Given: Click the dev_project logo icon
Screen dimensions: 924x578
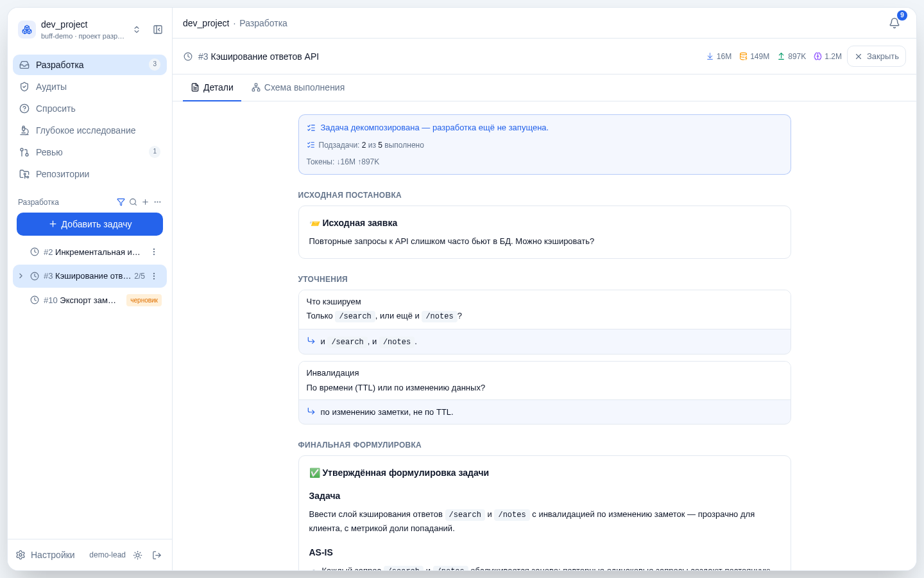Looking at the screenshot, I should point(27,30).
